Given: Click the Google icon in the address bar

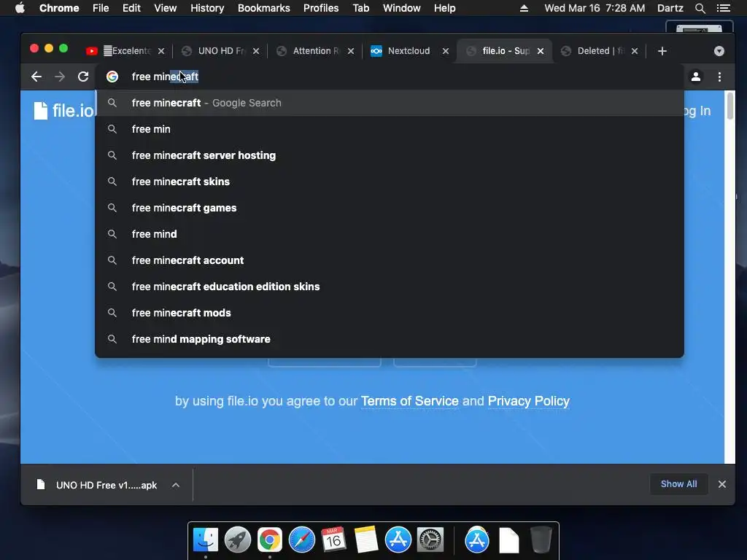Looking at the screenshot, I should (x=112, y=77).
